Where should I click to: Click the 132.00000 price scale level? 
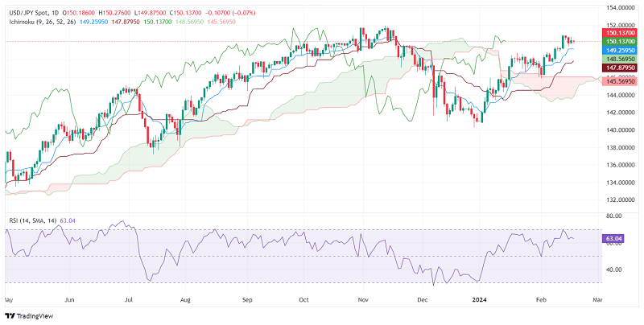tap(621, 200)
